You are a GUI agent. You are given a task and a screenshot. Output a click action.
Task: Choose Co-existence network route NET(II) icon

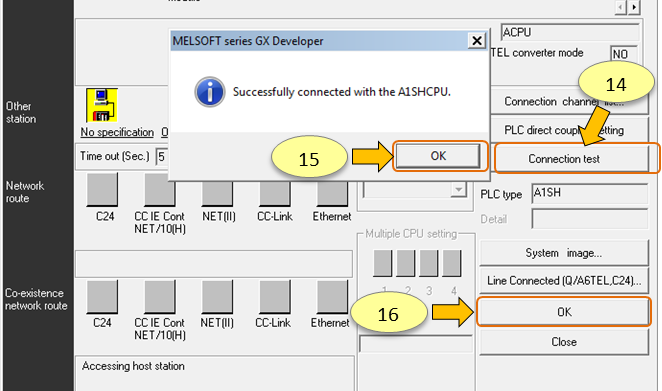coord(217,297)
